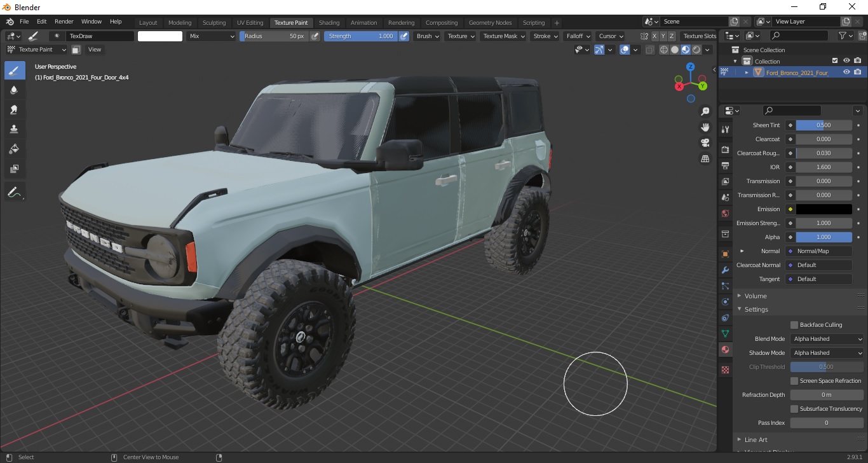Toggle camera view in viewport
This screenshot has height=463, width=868.
(705, 142)
